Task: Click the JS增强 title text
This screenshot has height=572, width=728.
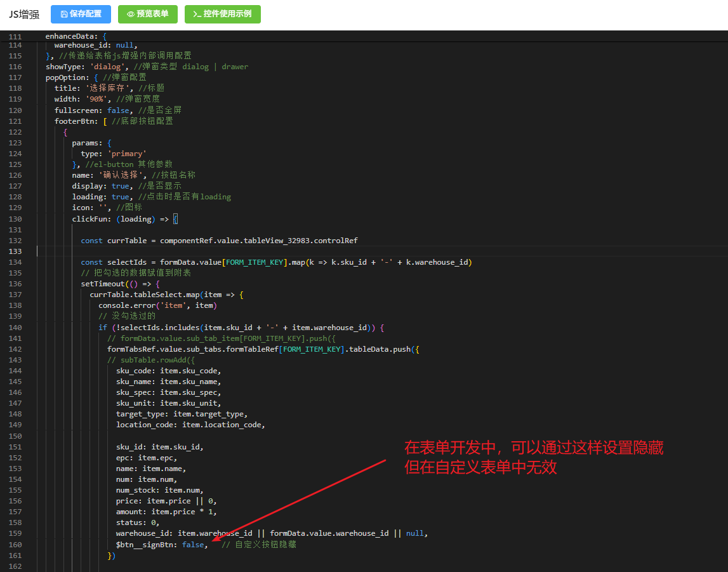Action: [24, 14]
